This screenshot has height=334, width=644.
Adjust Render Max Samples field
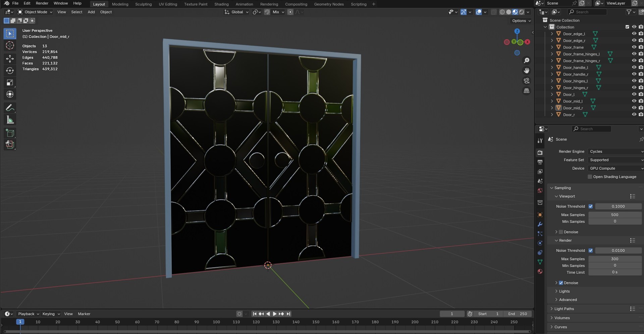[615, 259]
